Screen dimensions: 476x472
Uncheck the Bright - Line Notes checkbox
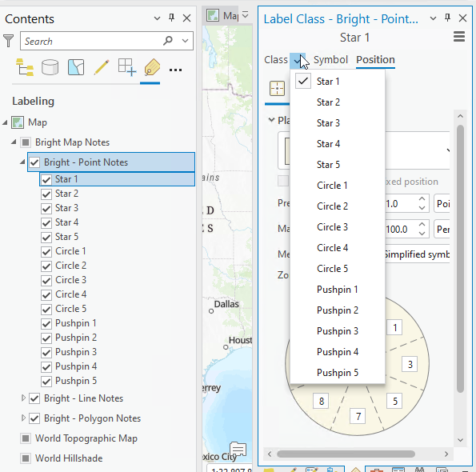[34, 398]
